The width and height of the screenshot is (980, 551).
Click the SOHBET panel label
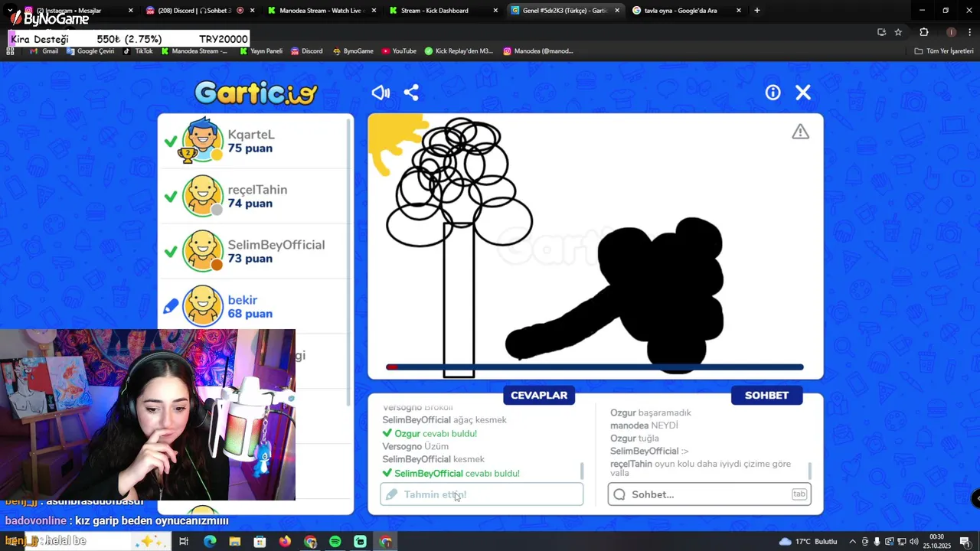tap(766, 395)
